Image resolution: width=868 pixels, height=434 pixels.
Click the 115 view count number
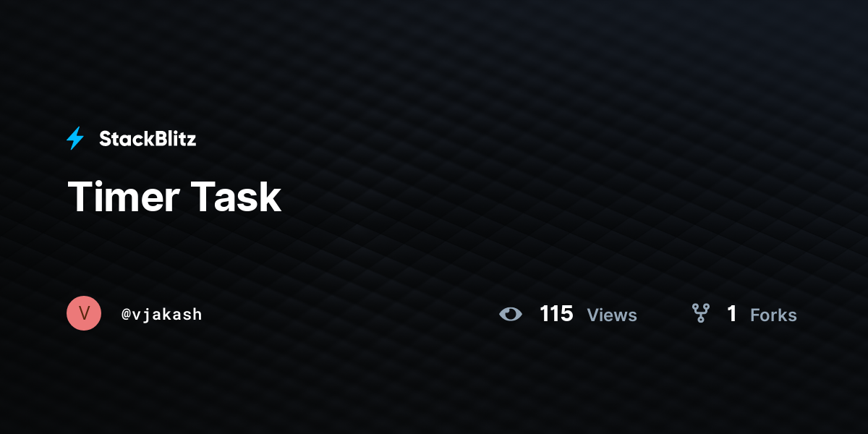click(x=556, y=314)
